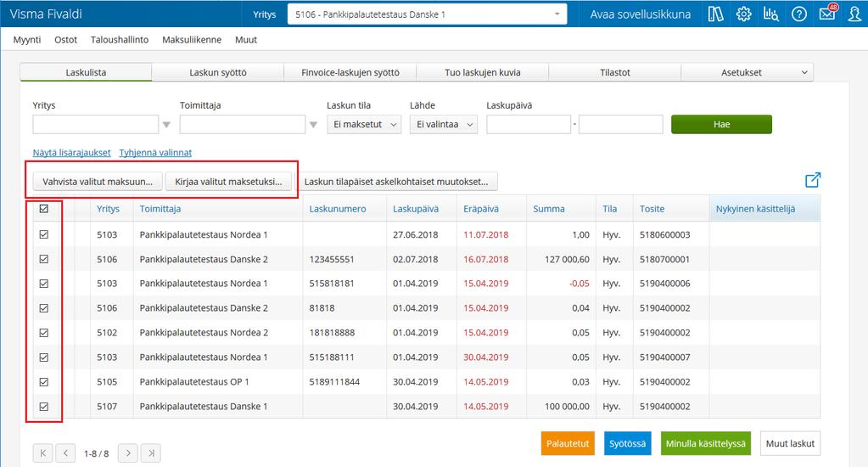Click supplier Pankkipalautetestaus OP 1
868x467 pixels.
(x=194, y=382)
